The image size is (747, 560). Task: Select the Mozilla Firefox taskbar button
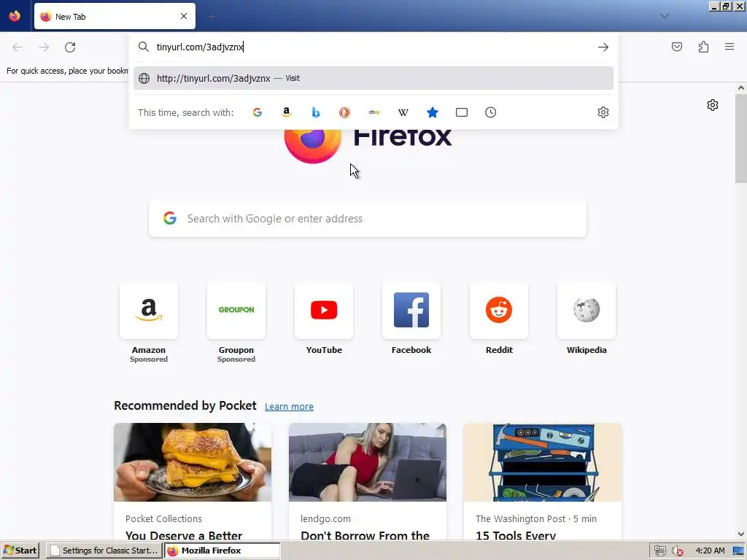[x=222, y=551]
